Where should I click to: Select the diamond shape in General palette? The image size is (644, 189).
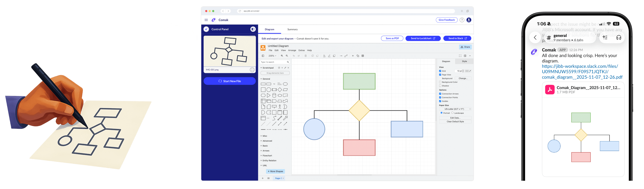click(x=280, y=90)
